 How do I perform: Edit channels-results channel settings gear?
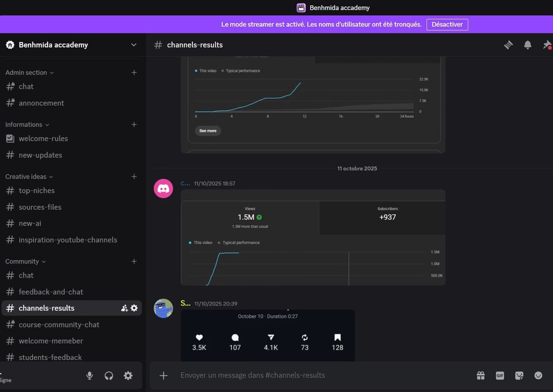click(134, 308)
